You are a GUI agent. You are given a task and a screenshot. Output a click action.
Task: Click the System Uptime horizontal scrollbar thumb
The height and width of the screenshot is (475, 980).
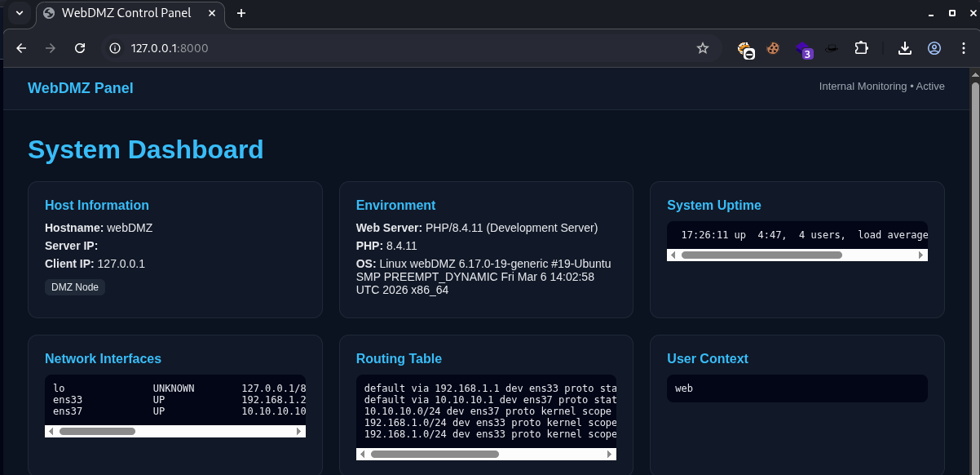coord(761,255)
